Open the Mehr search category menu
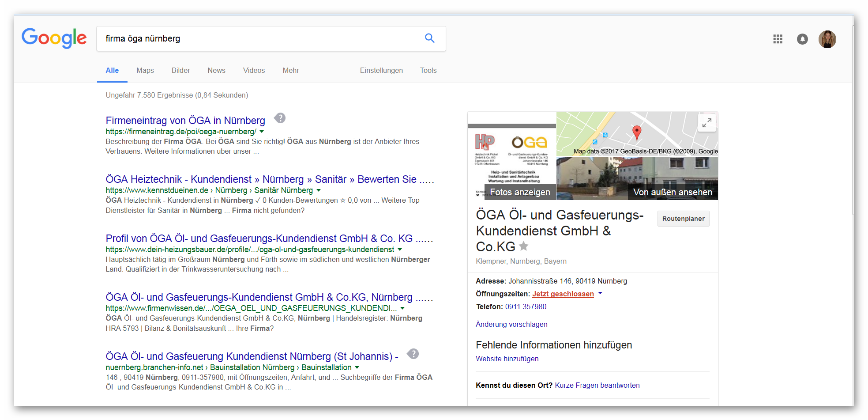Viewport: 868px width, 420px height. coord(291,71)
